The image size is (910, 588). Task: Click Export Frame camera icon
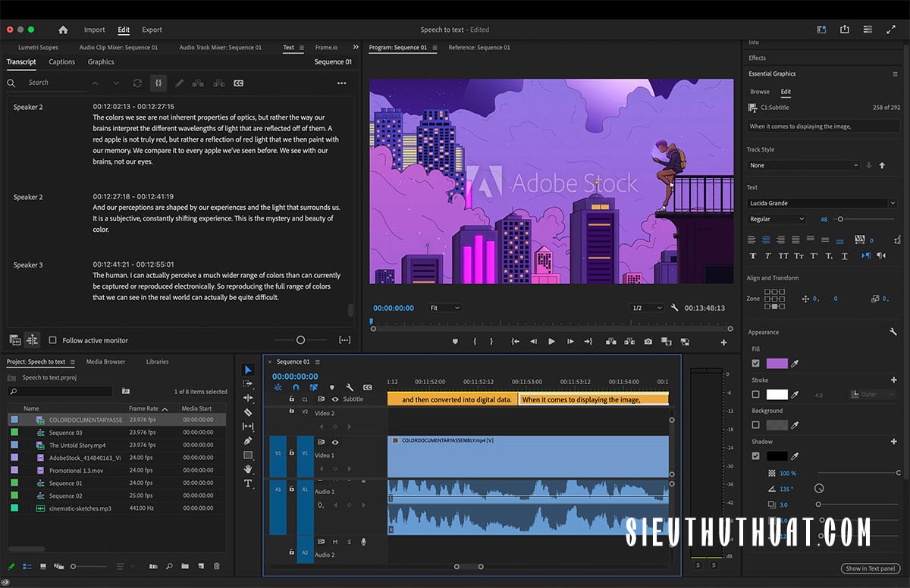tap(648, 342)
